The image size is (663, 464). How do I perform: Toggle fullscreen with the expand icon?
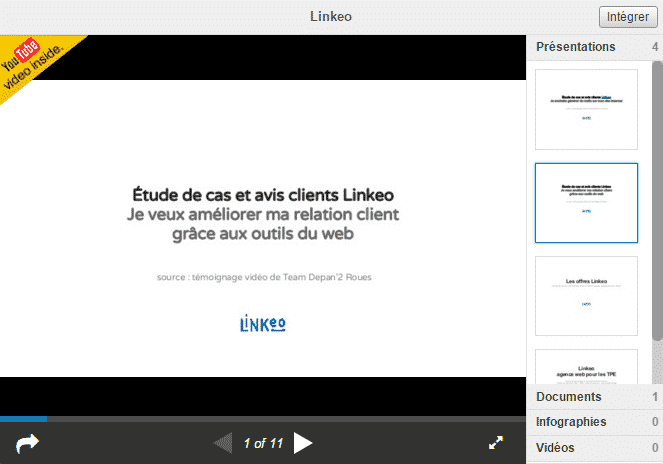click(x=496, y=443)
